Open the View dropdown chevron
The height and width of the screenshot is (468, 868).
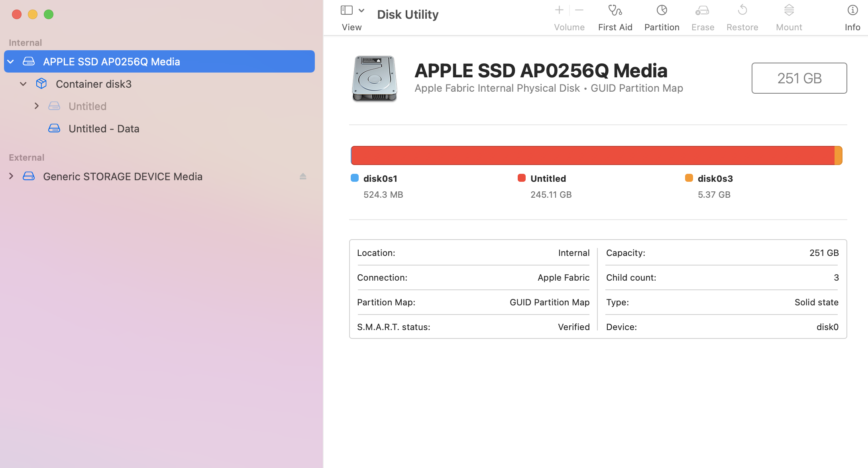click(361, 10)
